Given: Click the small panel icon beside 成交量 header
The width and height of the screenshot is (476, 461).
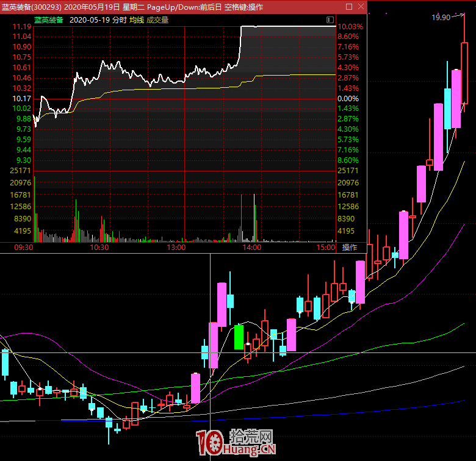Looking at the screenshot, I should (330, 20).
